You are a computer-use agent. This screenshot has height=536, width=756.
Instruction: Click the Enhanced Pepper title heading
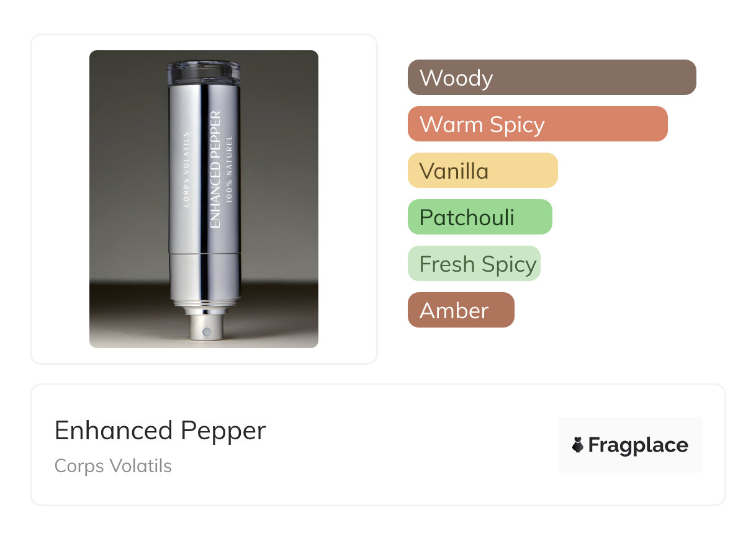pos(160,431)
